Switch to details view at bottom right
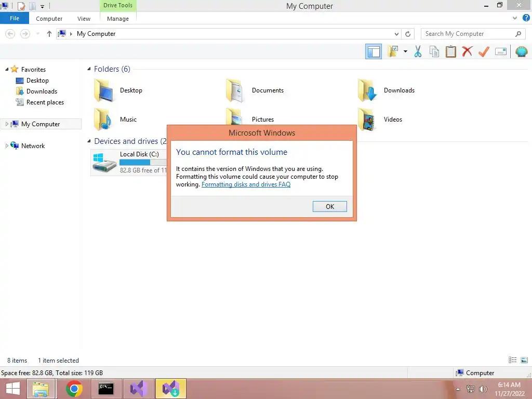 point(512,360)
